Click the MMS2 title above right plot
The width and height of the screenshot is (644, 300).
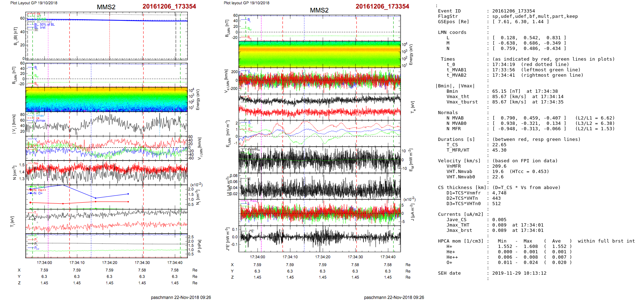319,10
